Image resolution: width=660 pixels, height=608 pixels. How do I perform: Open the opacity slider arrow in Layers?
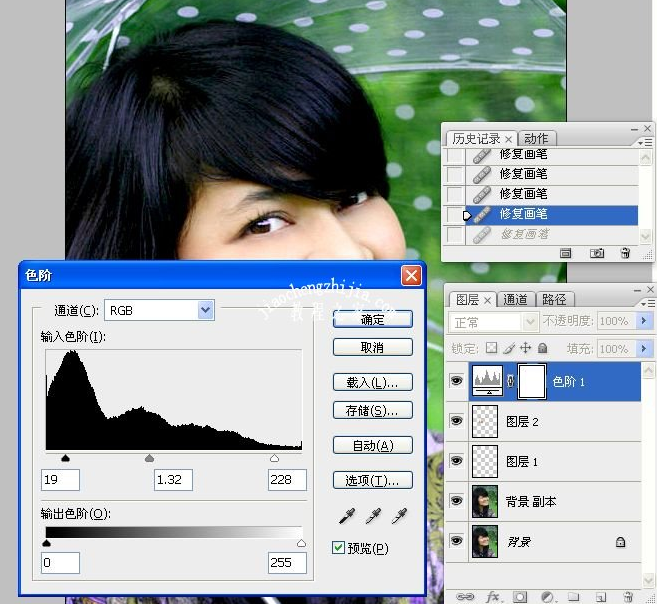pyautogui.click(x=643, y=322)
